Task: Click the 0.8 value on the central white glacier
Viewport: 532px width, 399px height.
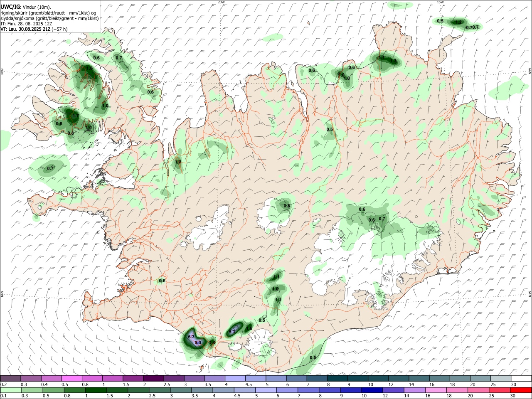Action: [x=287, y=206]
